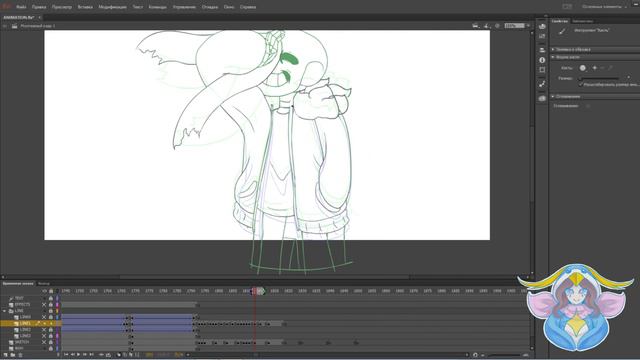Open the Файл menu
Image resolution: width=640 pixels, height=360 pixels.
(x=21, y=7)
